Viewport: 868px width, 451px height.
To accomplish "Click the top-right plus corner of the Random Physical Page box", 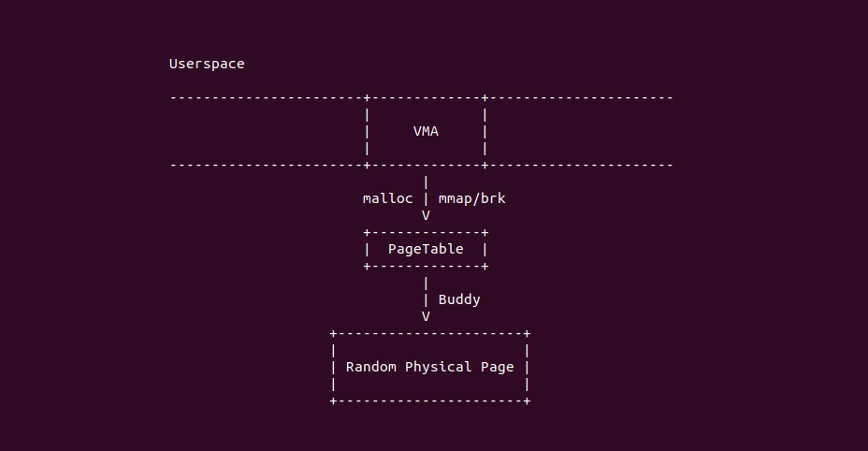I will click(x=528, y=333).
